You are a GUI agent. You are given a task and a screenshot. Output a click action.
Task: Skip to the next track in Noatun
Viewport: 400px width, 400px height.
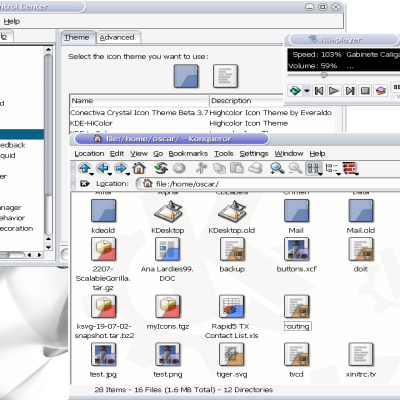point(350,91)
